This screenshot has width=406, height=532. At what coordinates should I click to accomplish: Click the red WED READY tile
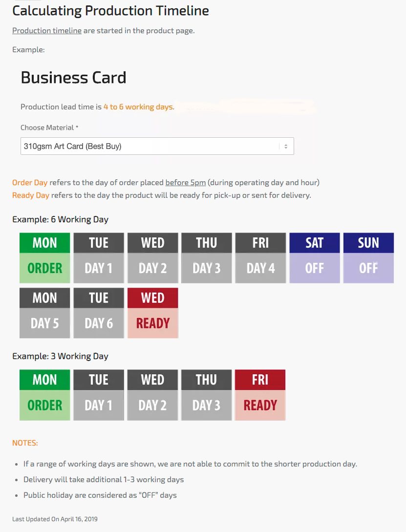[152, 313]
